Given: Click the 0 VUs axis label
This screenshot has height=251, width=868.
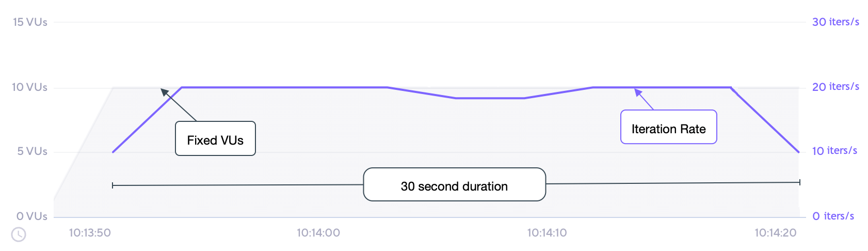Looking at the screenshot, I should click(x=31, y=216).
